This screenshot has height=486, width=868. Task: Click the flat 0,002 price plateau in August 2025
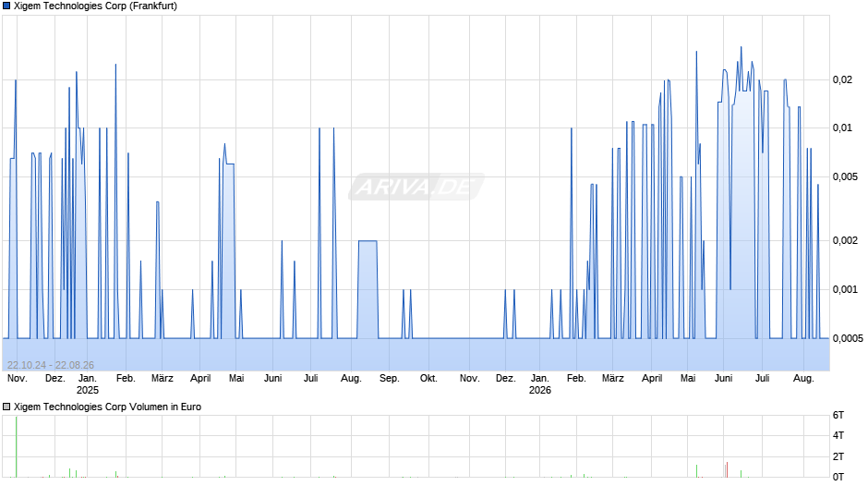click(x=368, y=241)
